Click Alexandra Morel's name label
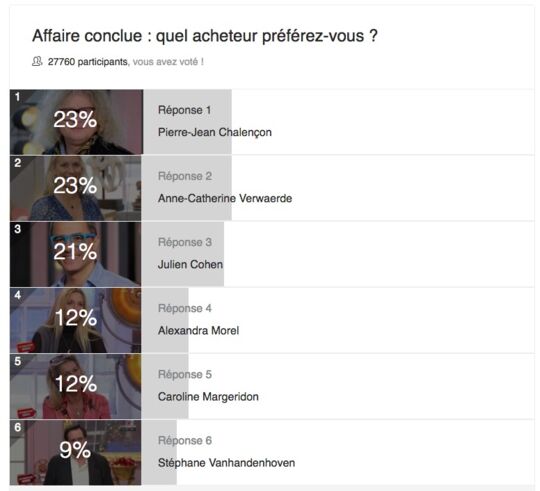The image size is (540, 491). pyautogui.click(x=198, y=331)
